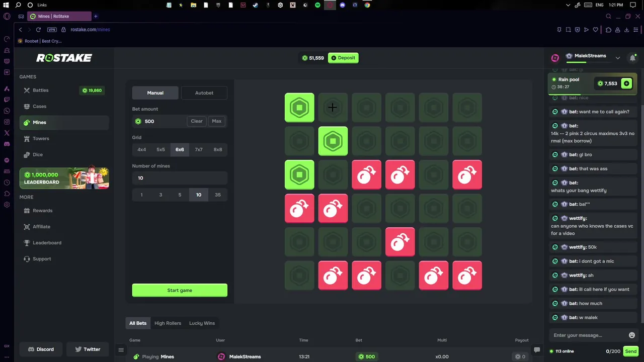This screenshot has width=644, height=362.
Task: Collapse chat with speech bubble icon
Action: [x=537, y=350]
